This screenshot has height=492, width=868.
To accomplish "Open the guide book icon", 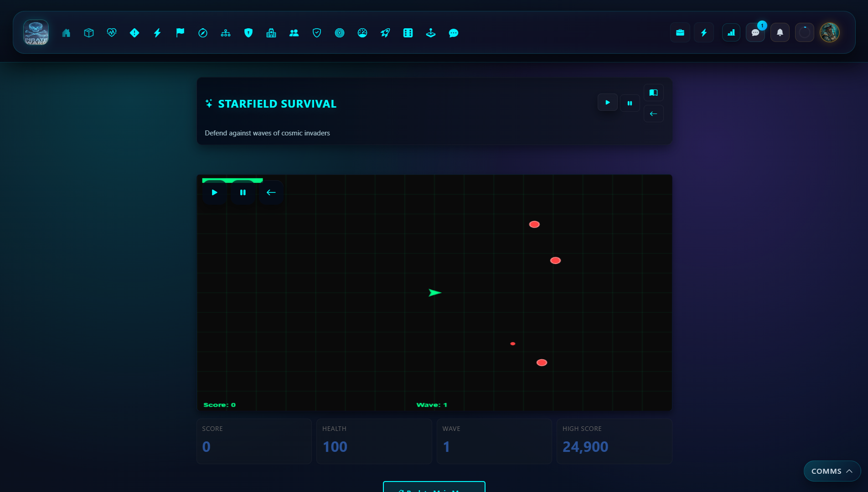I will (x=653, y=93).
